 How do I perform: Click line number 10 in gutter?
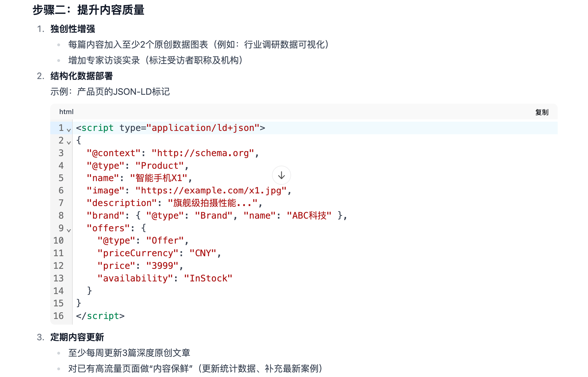(58, 240)
